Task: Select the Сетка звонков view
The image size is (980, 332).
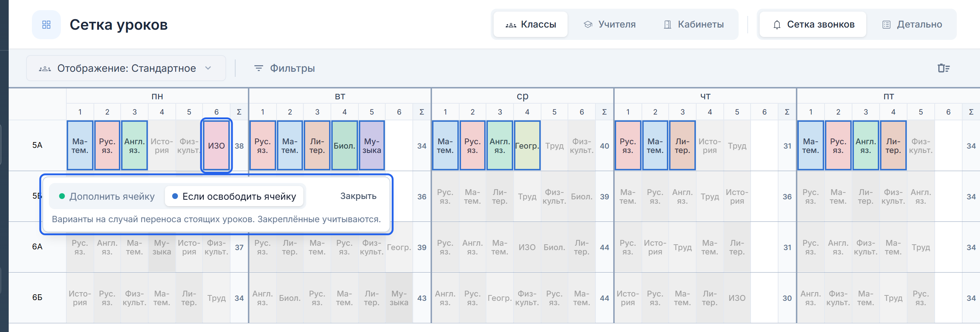Action: pos(813,24)
